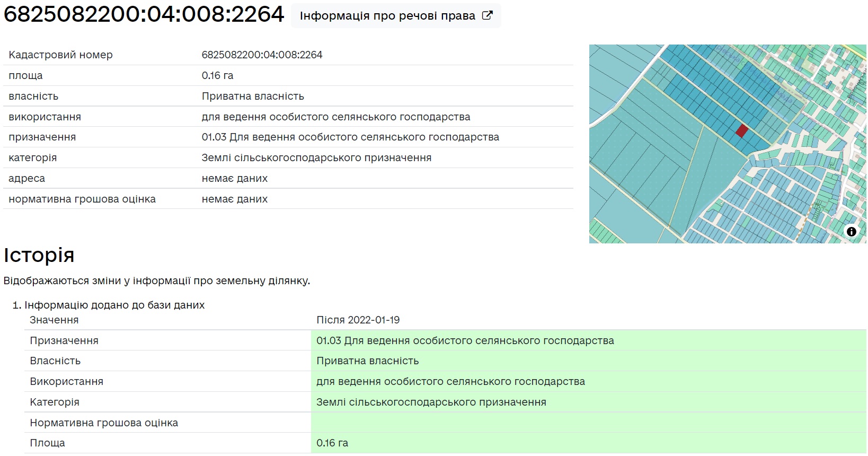Click the використання label in details table
The width and height of the screenshot is (868, 456).
point(45,117)
